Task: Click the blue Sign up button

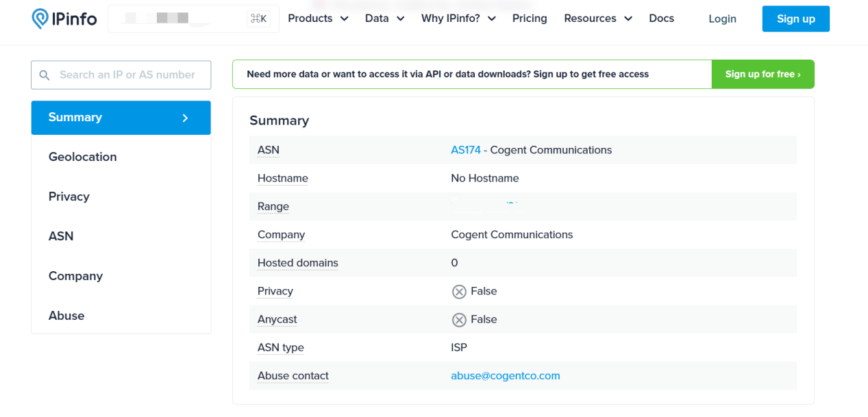Action: (795, 19)
